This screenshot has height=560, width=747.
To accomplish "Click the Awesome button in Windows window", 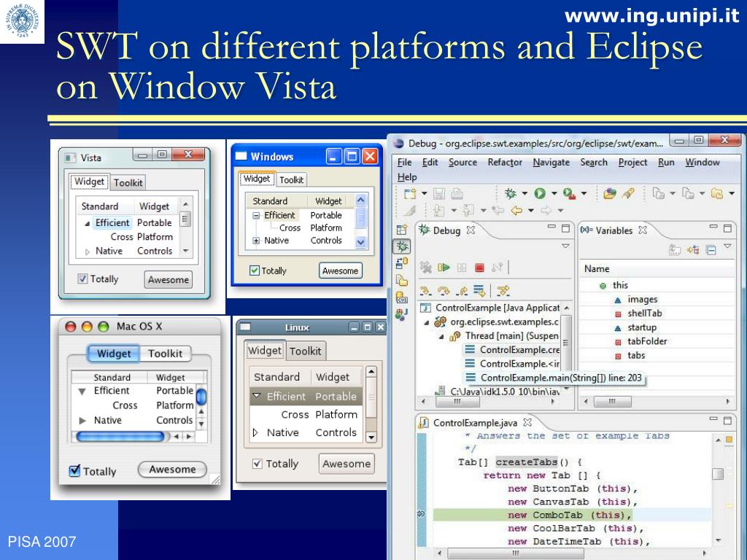I will pyautogui.click(x=340, y=271).
